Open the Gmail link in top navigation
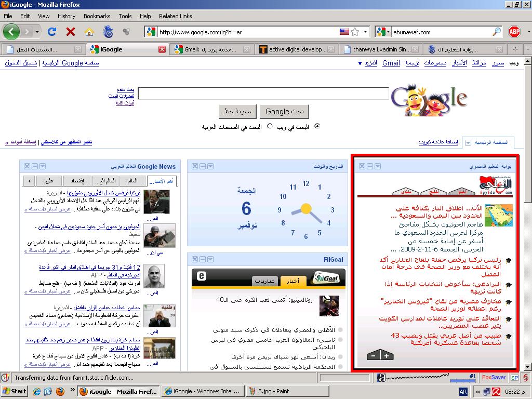The width and height of the screenshot is (532, 399). coord(391,63)
